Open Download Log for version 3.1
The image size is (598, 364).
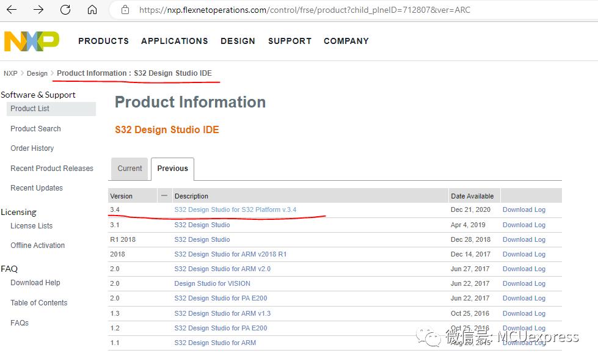coord(524,225)
